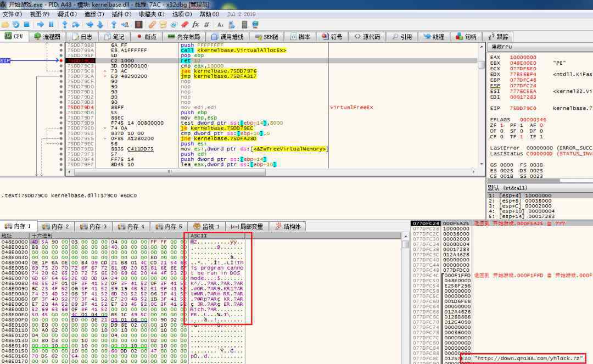Image resolution: width=593 pixels, height=364 pixels.
Task: Open the 追踪 (Trace) menu
Action: tap(94, 14)
